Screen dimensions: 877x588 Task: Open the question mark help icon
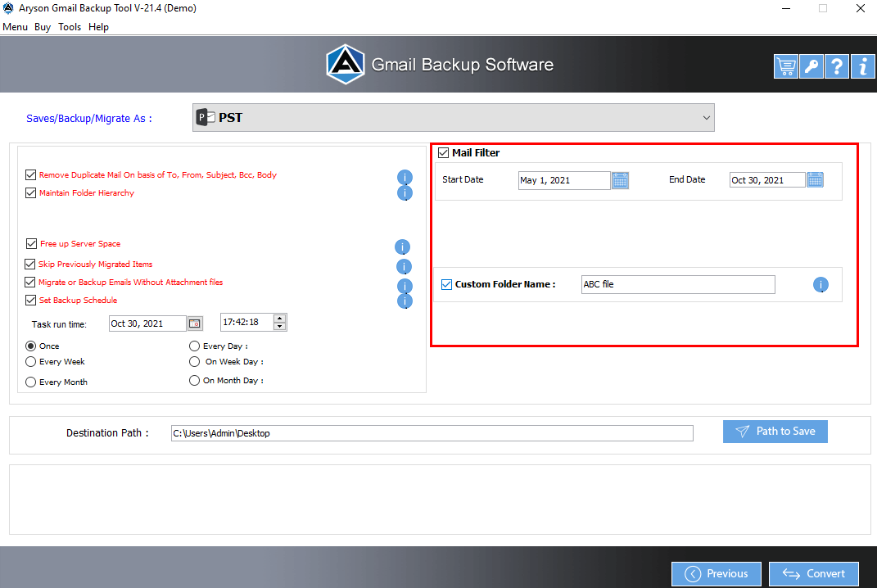pyautogui.click(x=837, y=66)
